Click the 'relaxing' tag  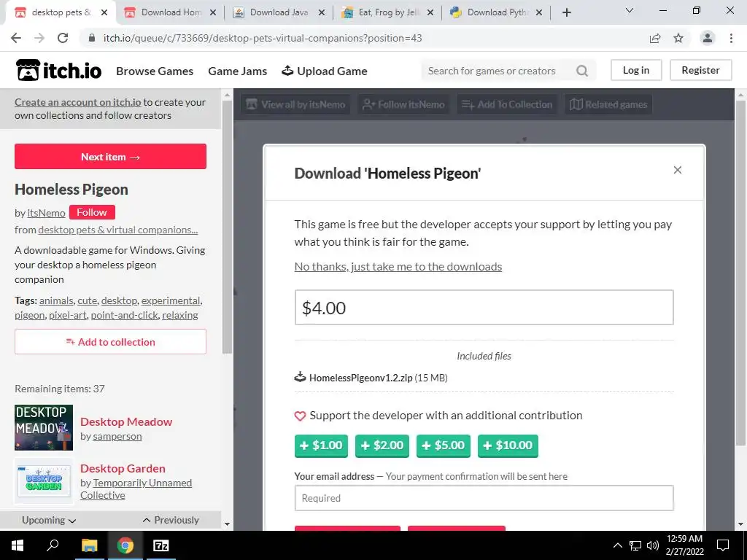point(180,315)
